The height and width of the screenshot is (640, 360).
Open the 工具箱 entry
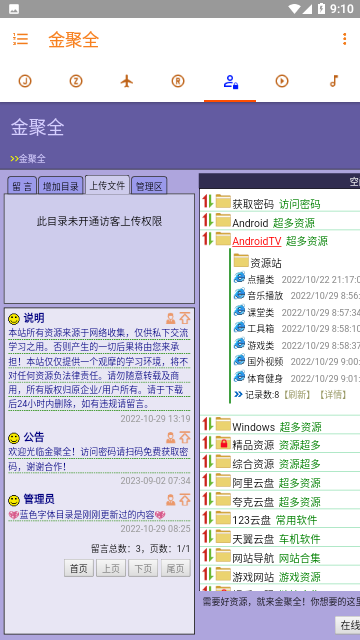[x=260, y=329]
